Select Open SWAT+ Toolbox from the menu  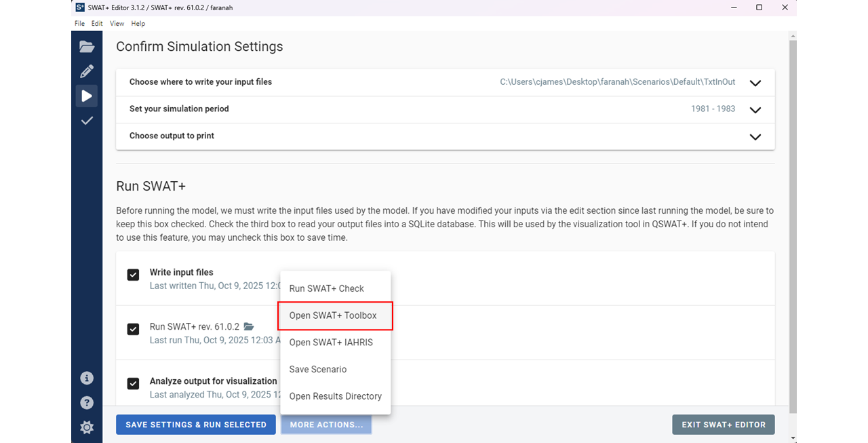tap(333, 315)
